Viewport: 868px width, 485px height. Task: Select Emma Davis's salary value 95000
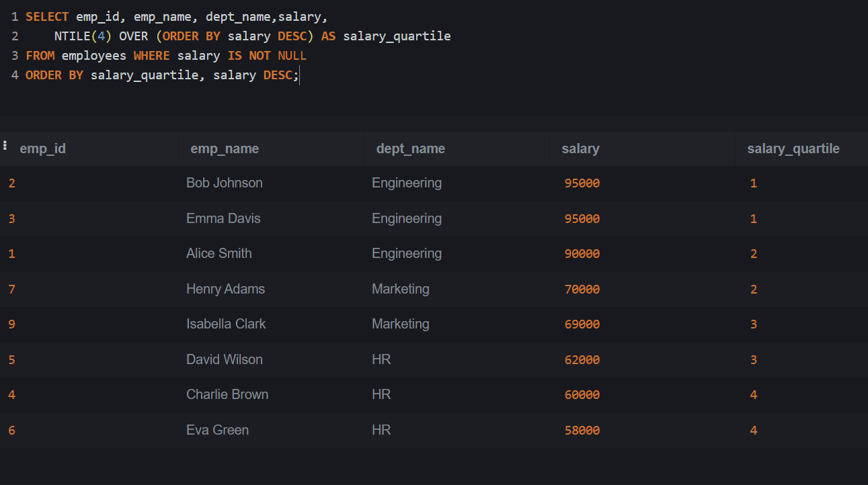pos(582,219)
